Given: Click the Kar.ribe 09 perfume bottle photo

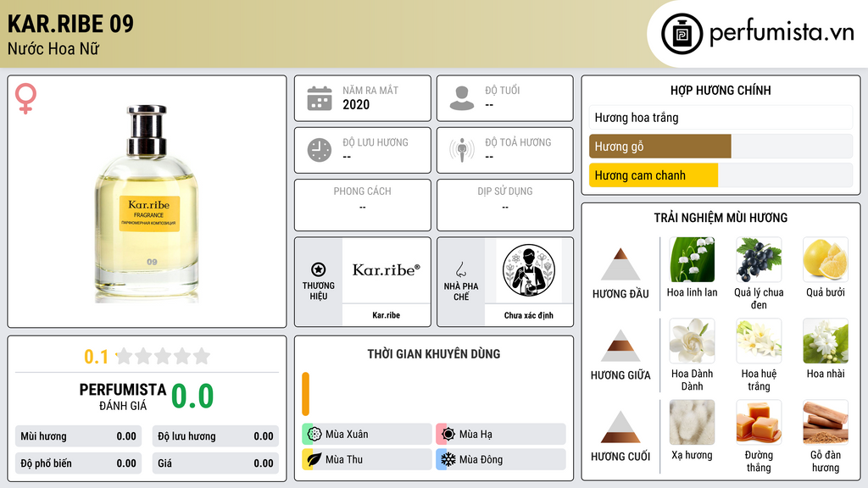Looking at the screenshot, I should (147, 203).
